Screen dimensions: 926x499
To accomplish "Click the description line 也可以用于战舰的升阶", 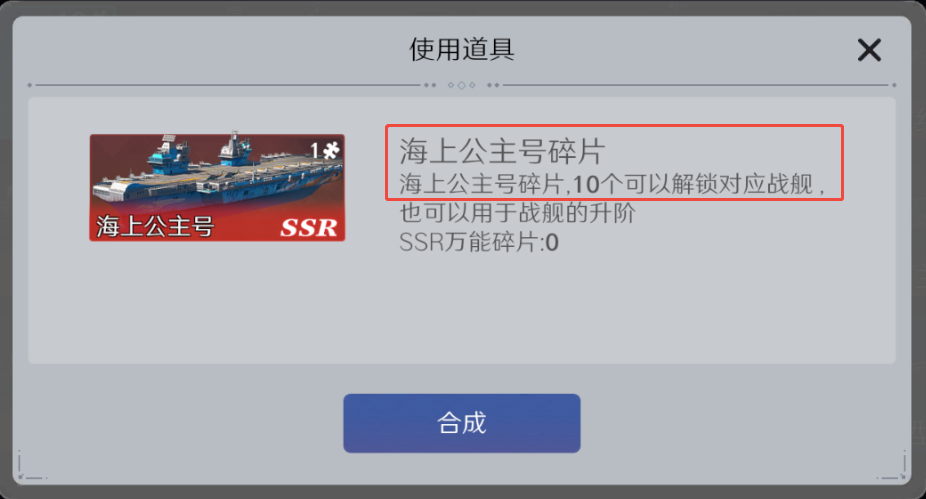I will [517, 213].
